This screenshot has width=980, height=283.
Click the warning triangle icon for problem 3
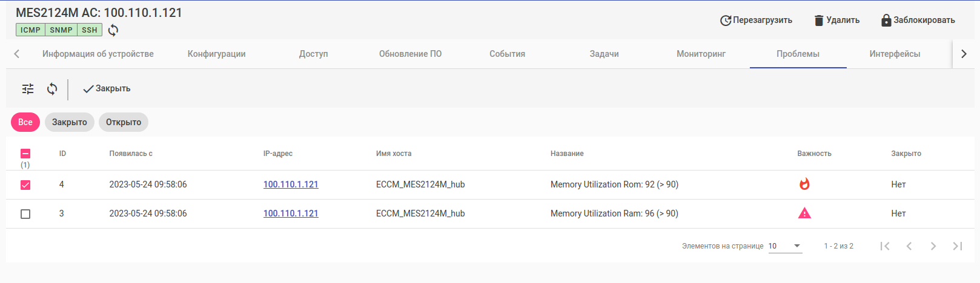[804, 213]
